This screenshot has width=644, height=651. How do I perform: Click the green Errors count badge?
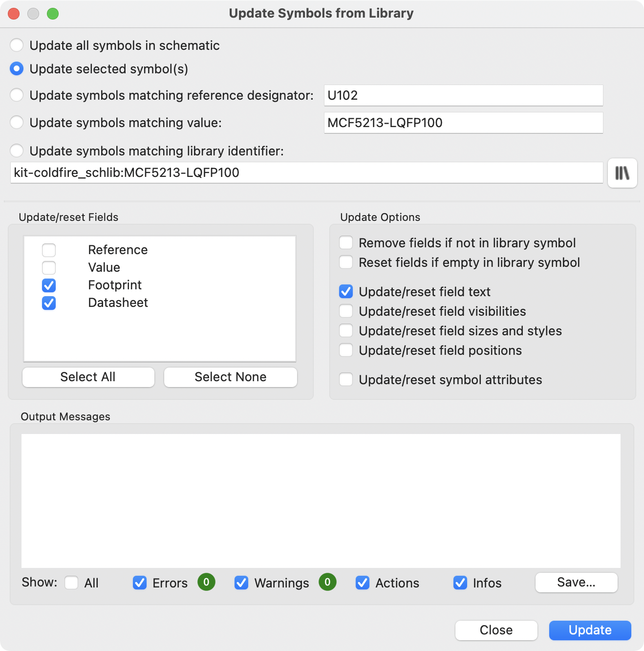click(206, 583)
